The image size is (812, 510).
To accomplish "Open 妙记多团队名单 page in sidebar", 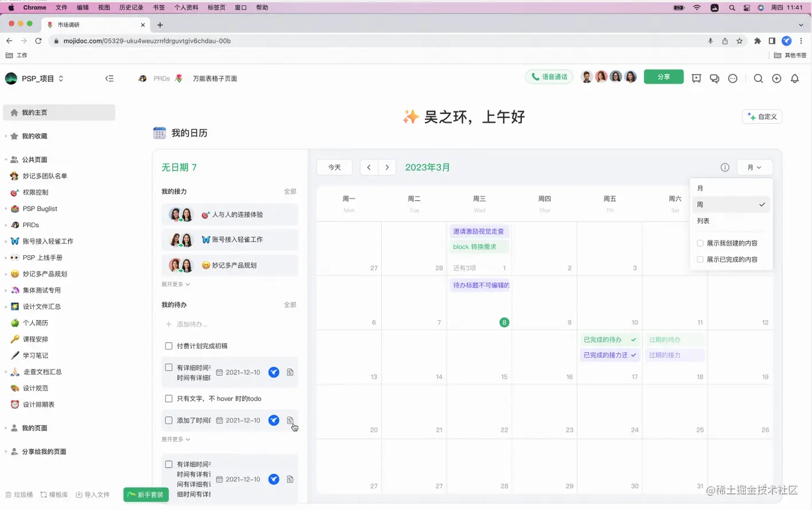I will [45, 176].
